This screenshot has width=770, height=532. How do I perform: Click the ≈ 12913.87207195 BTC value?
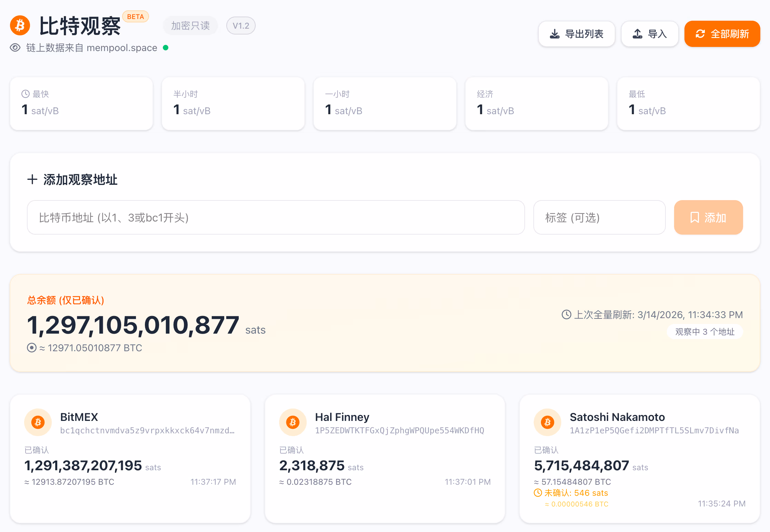coord(69,482)
